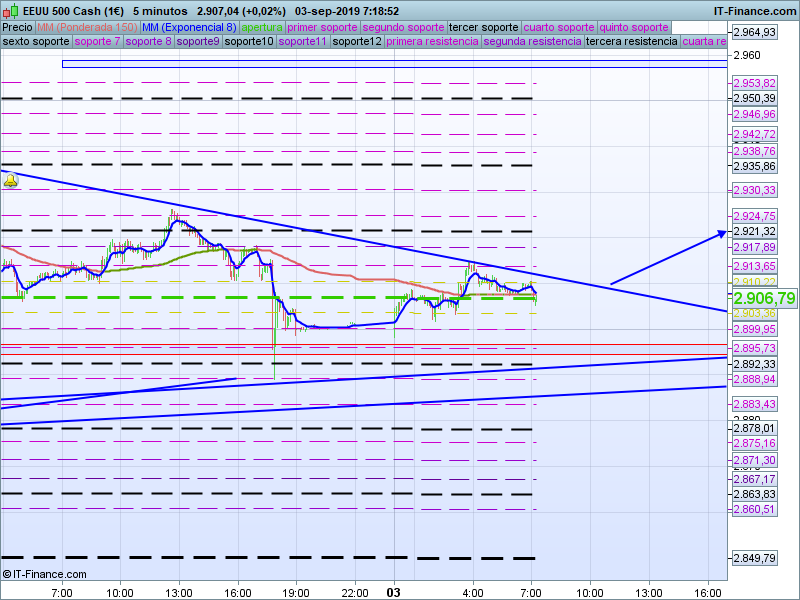The width and height of the screenshot is (800, 600).
Task: Click the tercer soporte label
Action: pos(484,27)
